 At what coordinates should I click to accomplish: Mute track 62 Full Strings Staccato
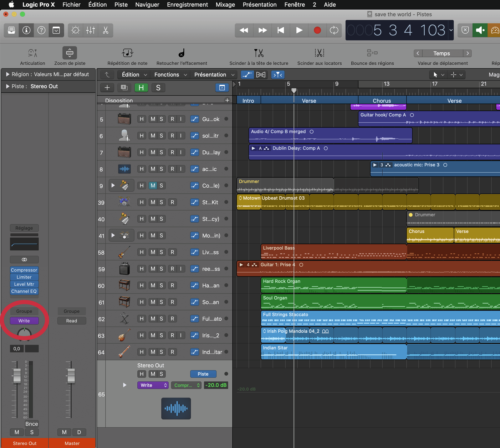153,318
